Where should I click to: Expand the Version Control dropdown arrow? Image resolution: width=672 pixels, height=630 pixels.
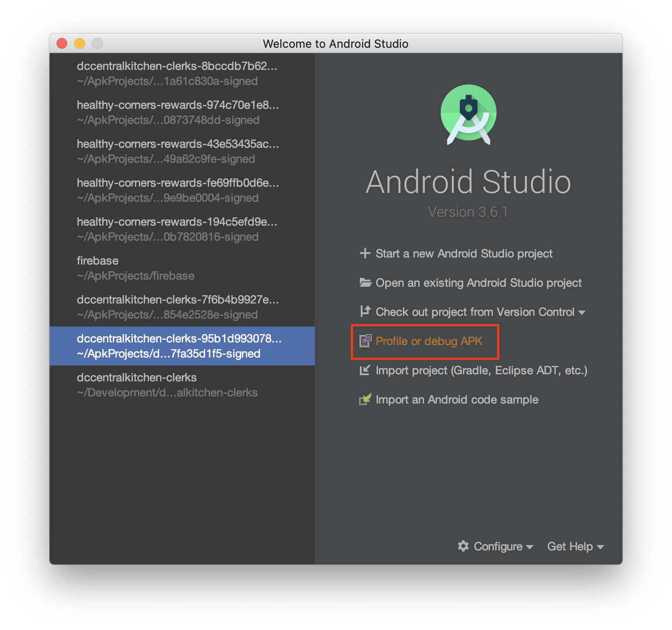[582, 313]
